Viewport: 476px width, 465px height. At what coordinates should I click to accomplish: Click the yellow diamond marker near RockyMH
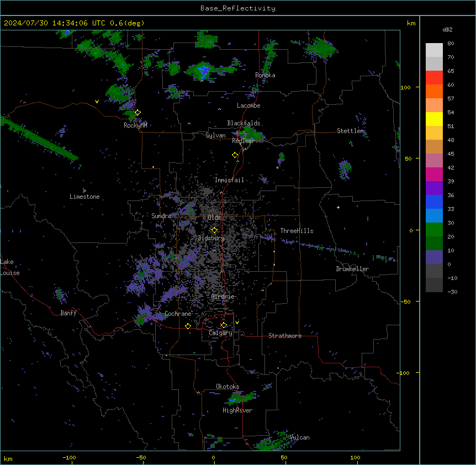coord(137,113)
